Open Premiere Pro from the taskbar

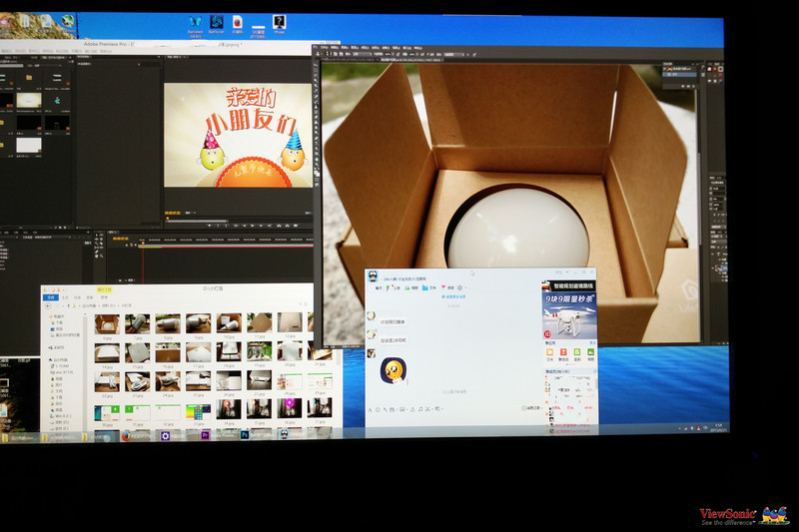pos(205,436)
